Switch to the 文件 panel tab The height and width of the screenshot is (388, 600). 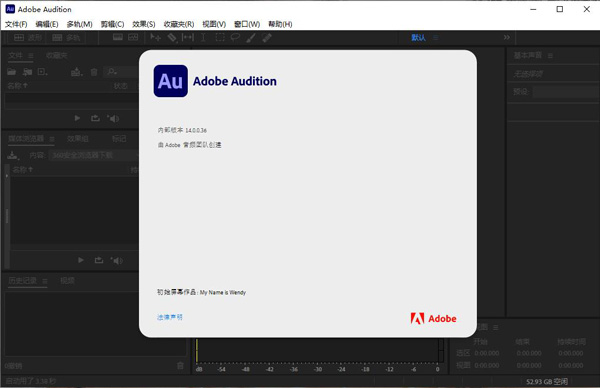[x=16, y=55]
